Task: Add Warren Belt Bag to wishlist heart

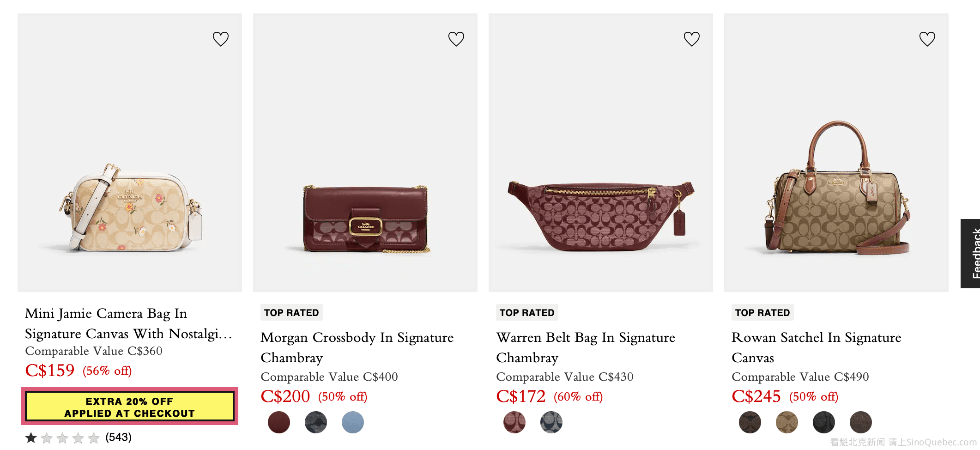Action: tap(692, 39)
